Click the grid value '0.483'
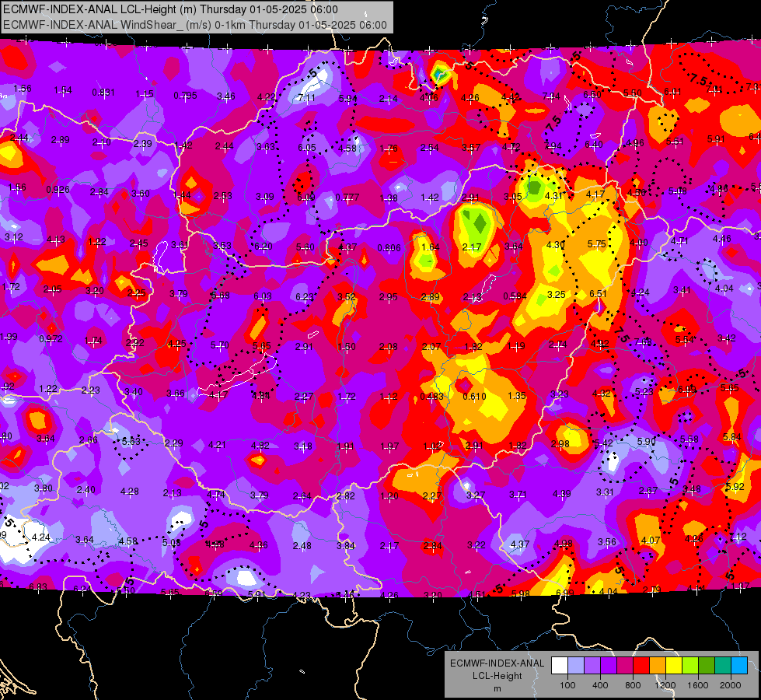This screenshot has height=700, width=761. click(431, 397)
